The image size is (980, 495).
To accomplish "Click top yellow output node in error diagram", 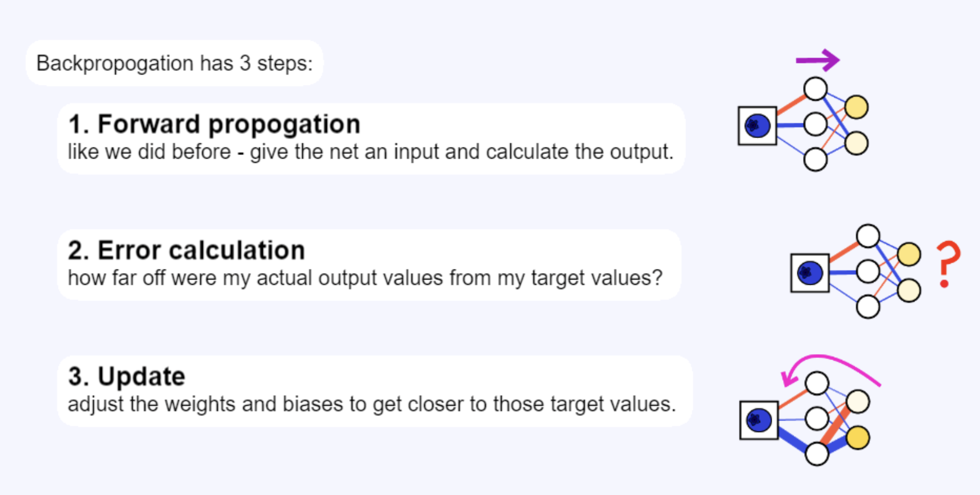I will coord(909,254).
